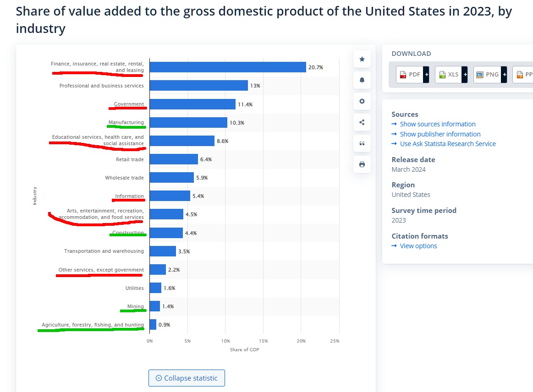Click the Utilities label
This screenshot has width=533, height=392.
click(135, 288)
